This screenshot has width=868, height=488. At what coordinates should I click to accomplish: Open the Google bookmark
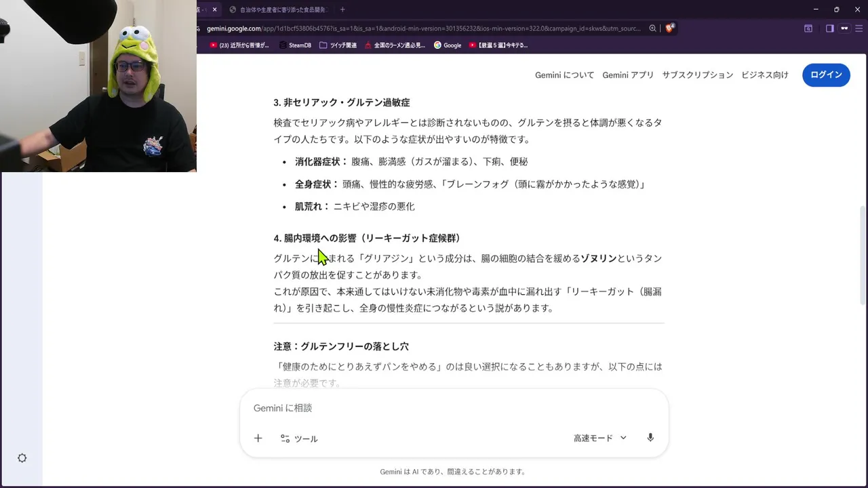point(448,45)
